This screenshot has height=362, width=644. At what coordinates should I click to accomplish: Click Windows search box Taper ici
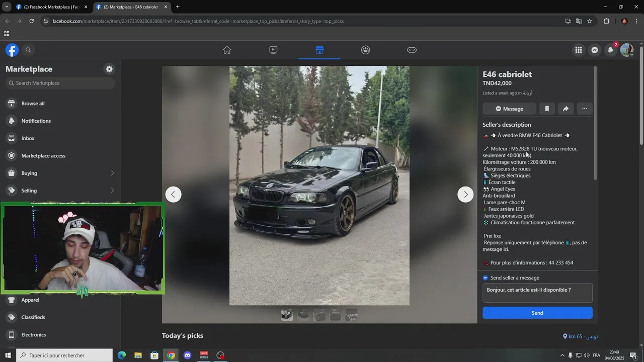pyautogui.click(x=64, y=355)
